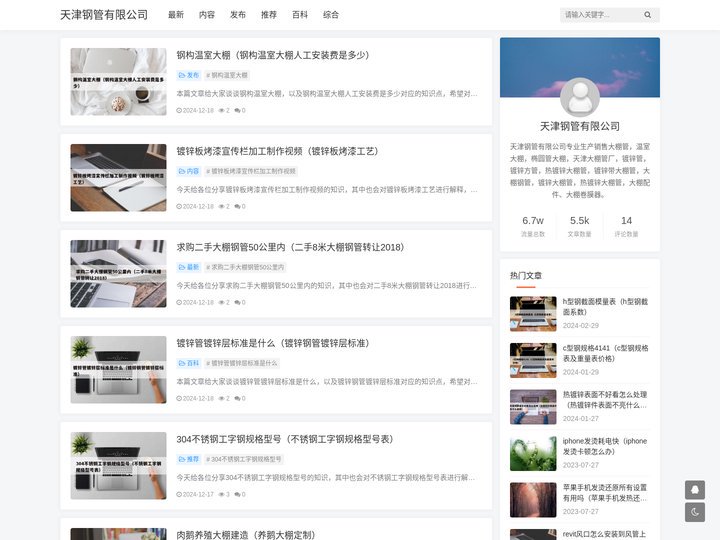Open article 肉鹅养殖大棚建造 title
Viewport: 720px width, 540px height.
coord(246,535)
